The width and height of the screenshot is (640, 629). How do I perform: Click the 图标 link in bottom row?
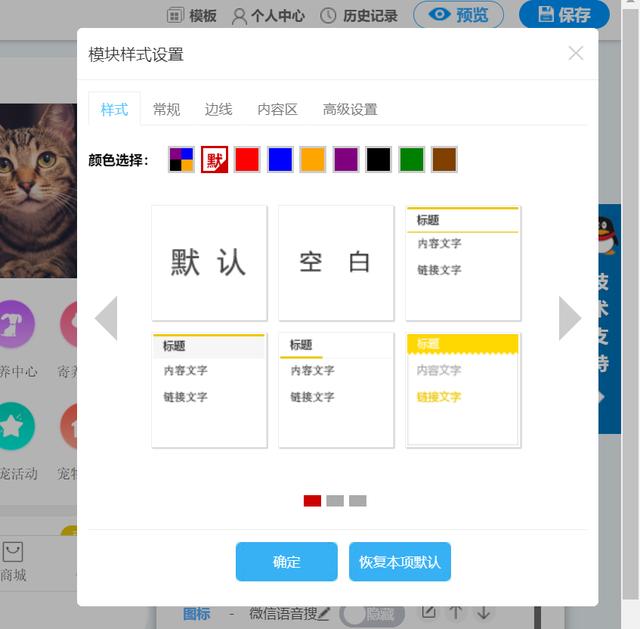(196, 614)
